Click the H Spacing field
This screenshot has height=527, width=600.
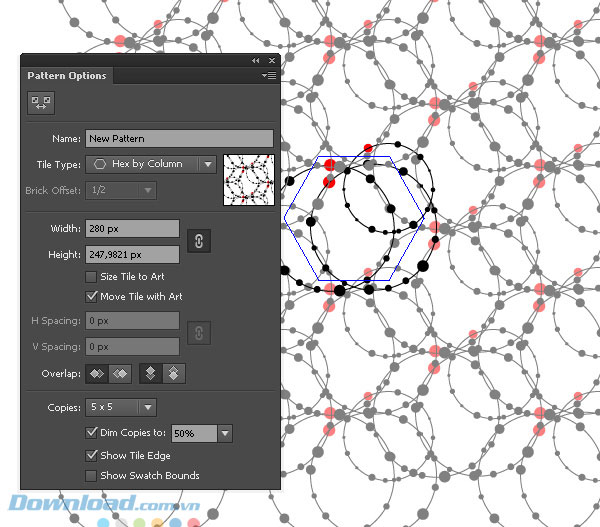[132, 321]
